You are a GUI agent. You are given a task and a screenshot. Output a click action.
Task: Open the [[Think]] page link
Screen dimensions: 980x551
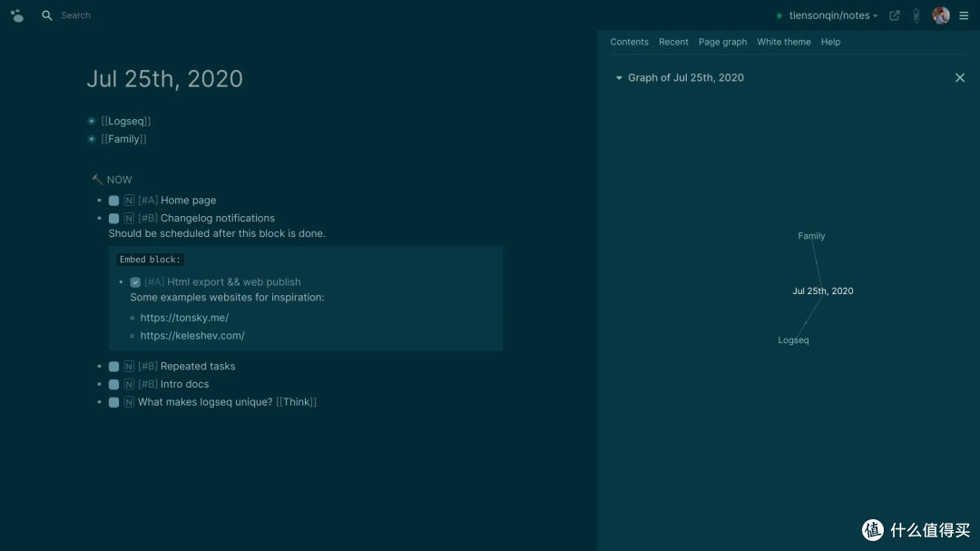(296, 402)
